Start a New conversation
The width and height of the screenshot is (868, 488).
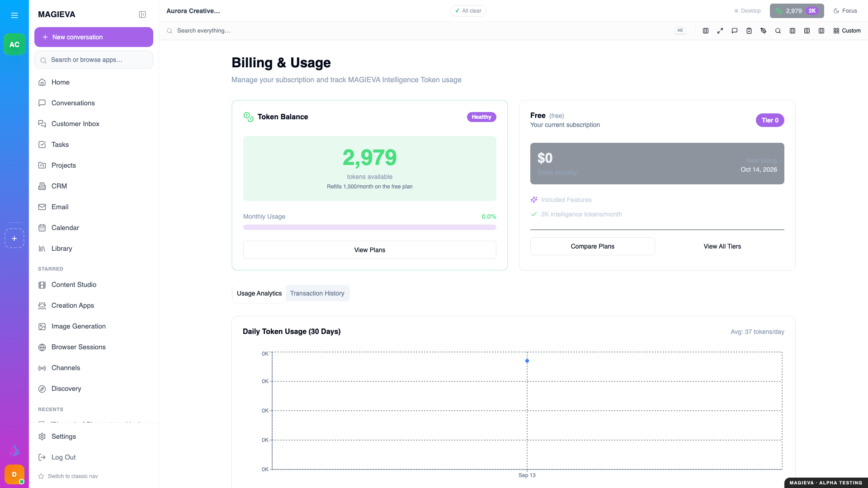94,37
